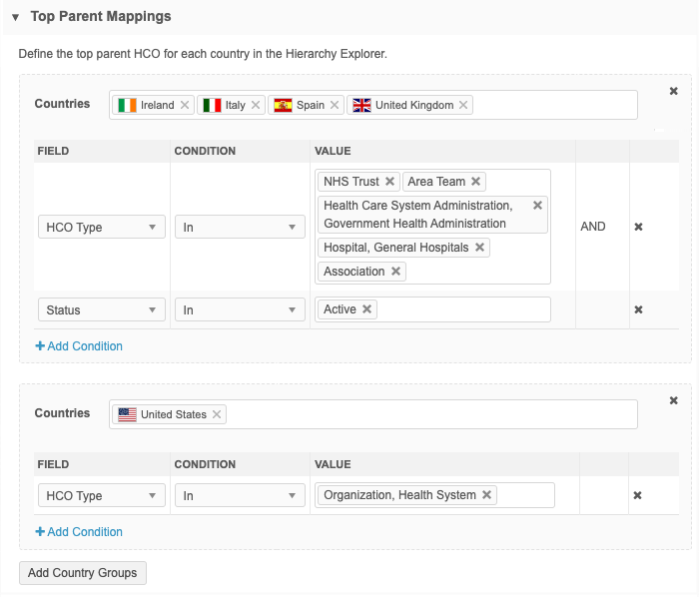
Task: Open condition dropdown for the Status row
Action: pyautogui.click(x=240, y=310)
